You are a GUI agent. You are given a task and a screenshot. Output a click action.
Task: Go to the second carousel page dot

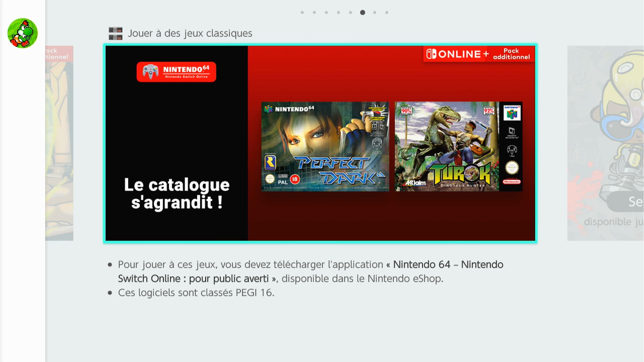[x=314, y=12]
